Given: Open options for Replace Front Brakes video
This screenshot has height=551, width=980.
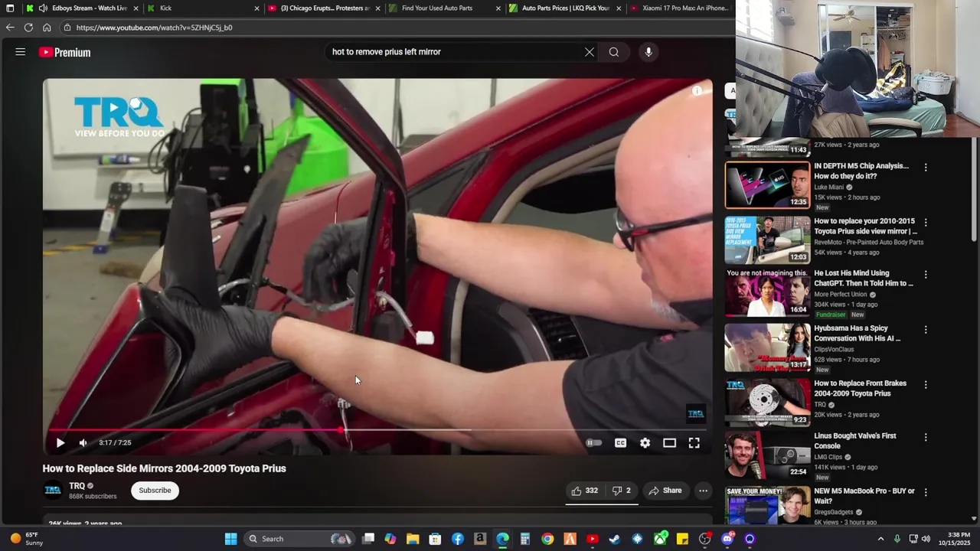Looking at the screenshot, I should (x=926, y=384).
